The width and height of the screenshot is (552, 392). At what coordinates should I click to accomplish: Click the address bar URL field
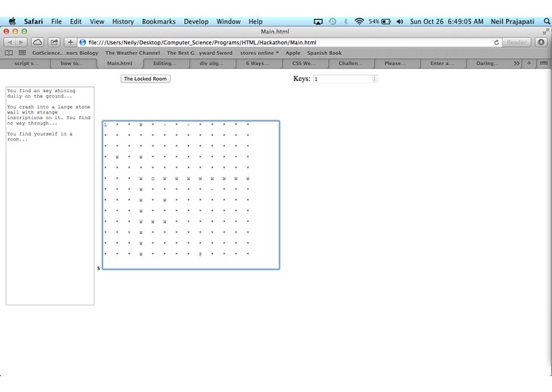(288, 42)
